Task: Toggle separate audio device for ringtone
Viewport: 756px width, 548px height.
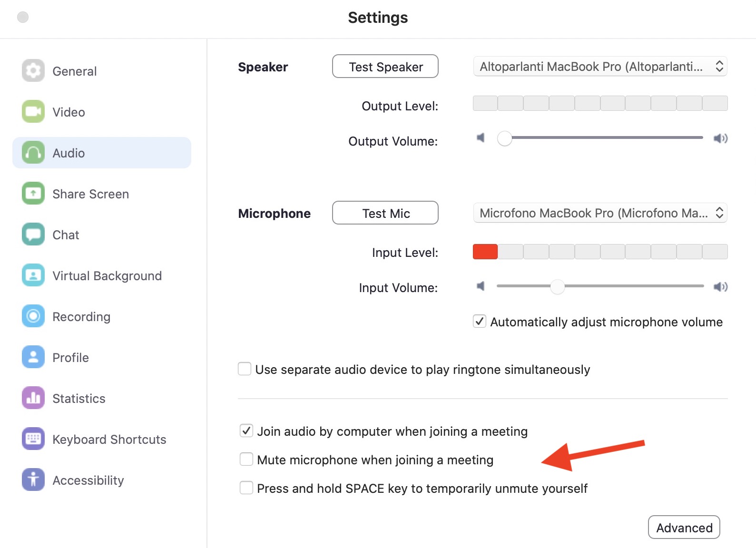Action: click(x=245, y=369)
